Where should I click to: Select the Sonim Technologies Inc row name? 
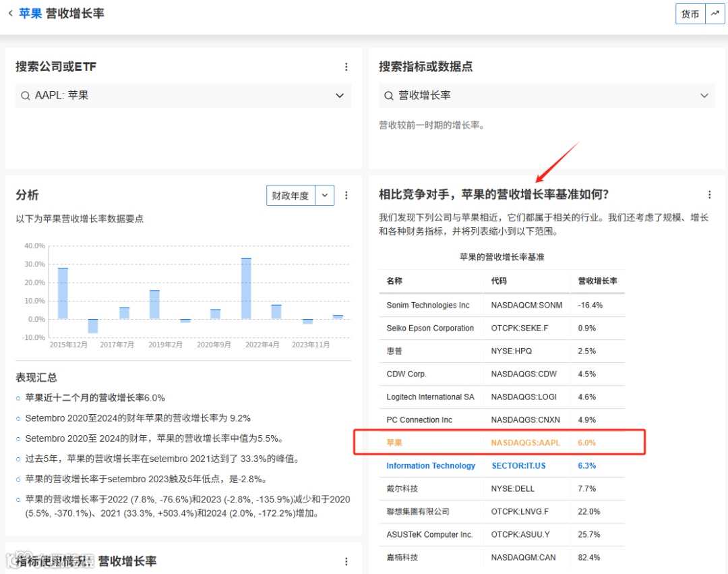click(x=427, y=305)
